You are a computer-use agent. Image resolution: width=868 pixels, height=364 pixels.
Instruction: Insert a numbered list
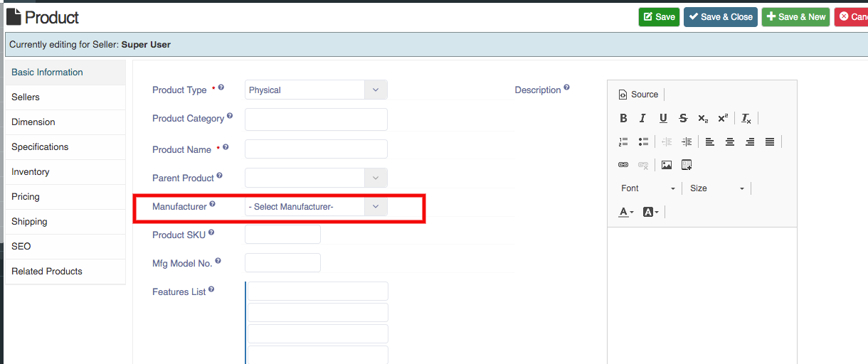[623, 142]
